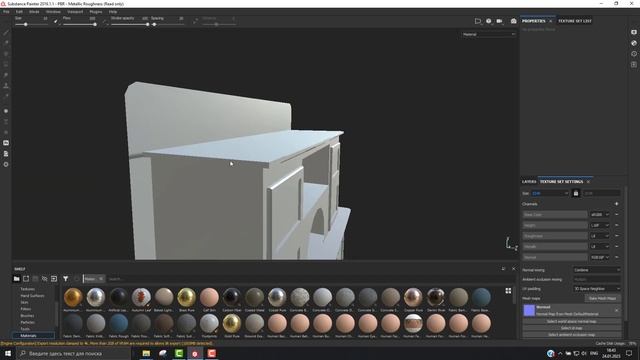
Task: Select the Eraser tool
Action: tap(6, 43)
